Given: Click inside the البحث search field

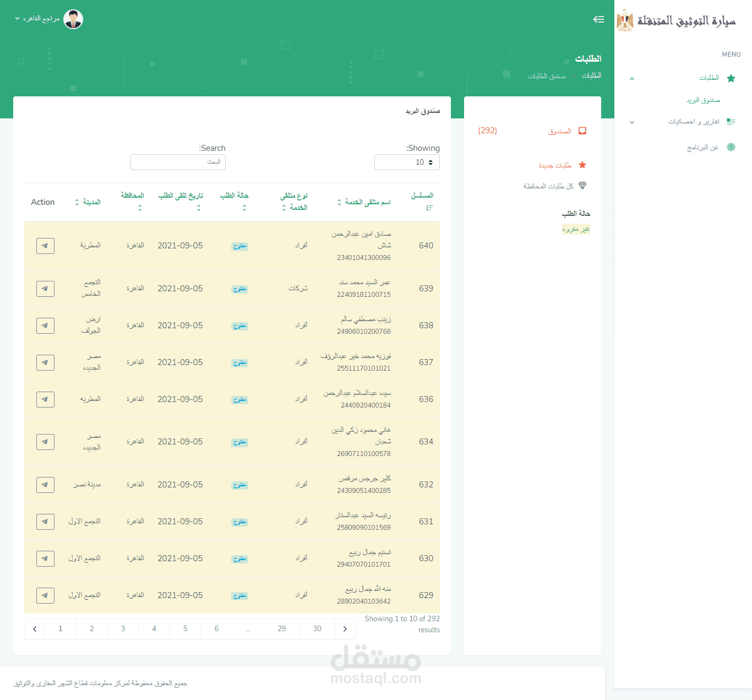Looking at the screenshot, I should coord(177,162).
